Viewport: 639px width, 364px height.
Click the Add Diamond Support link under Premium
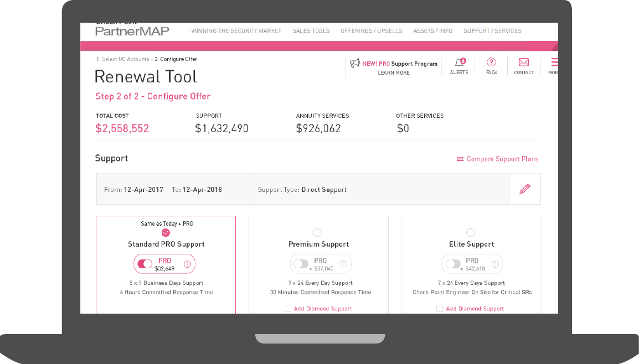pyautogui.click(x=323, y=309)
